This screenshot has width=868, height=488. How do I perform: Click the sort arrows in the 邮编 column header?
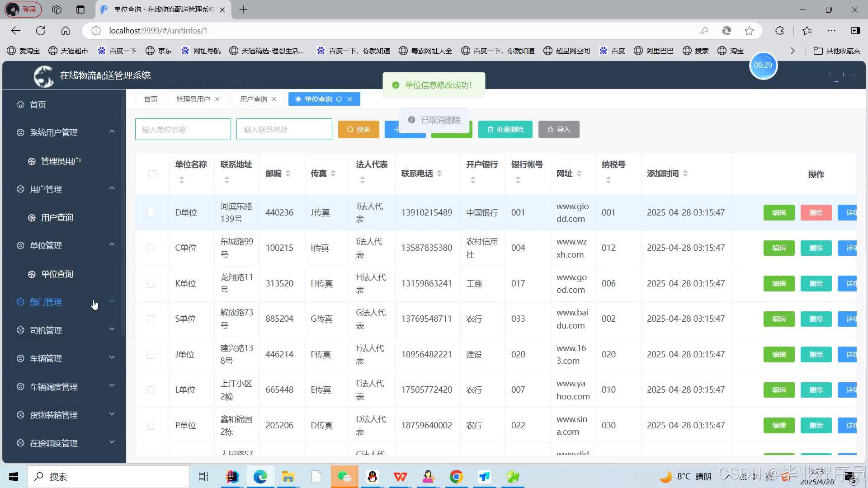(288, 174)
